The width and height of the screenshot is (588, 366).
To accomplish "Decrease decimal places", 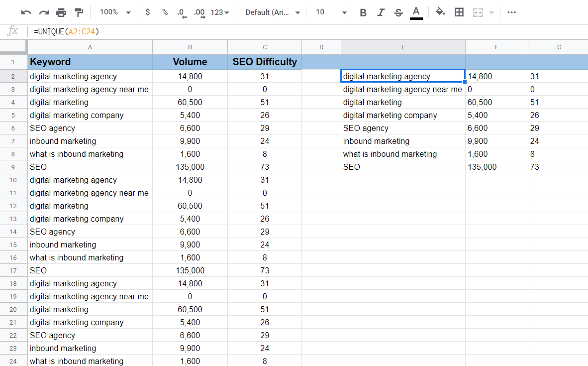I will (x=182, y=12).
